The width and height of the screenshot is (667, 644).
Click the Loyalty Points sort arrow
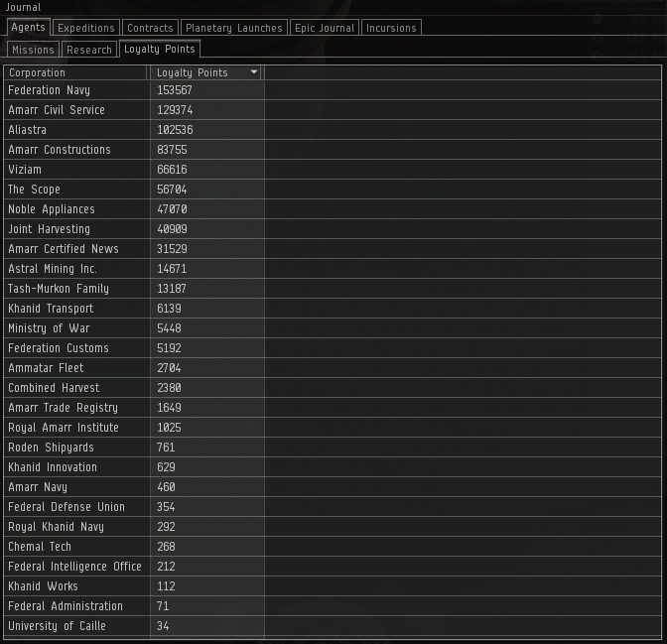254,72
